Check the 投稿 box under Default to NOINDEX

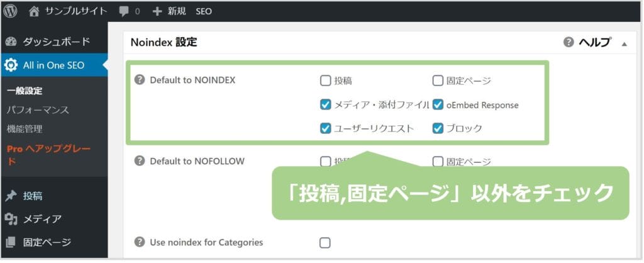[325, 81]
